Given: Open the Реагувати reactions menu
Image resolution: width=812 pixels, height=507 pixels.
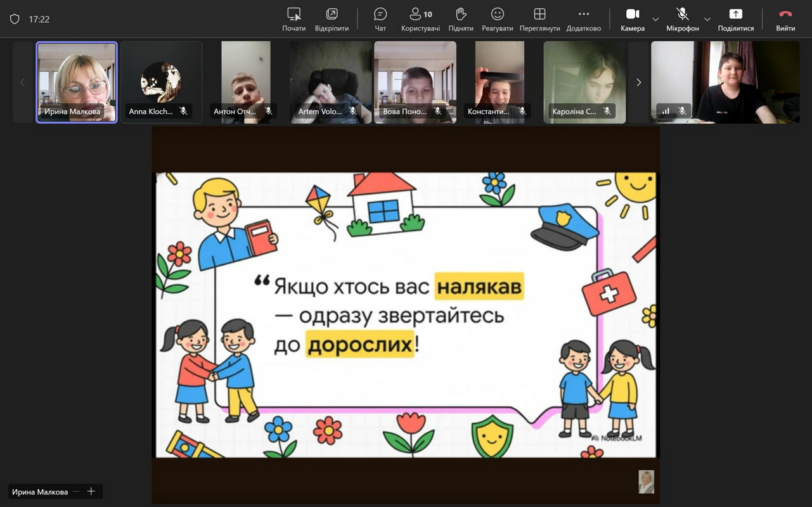Looking at the screenshot, I should [498, 19].
